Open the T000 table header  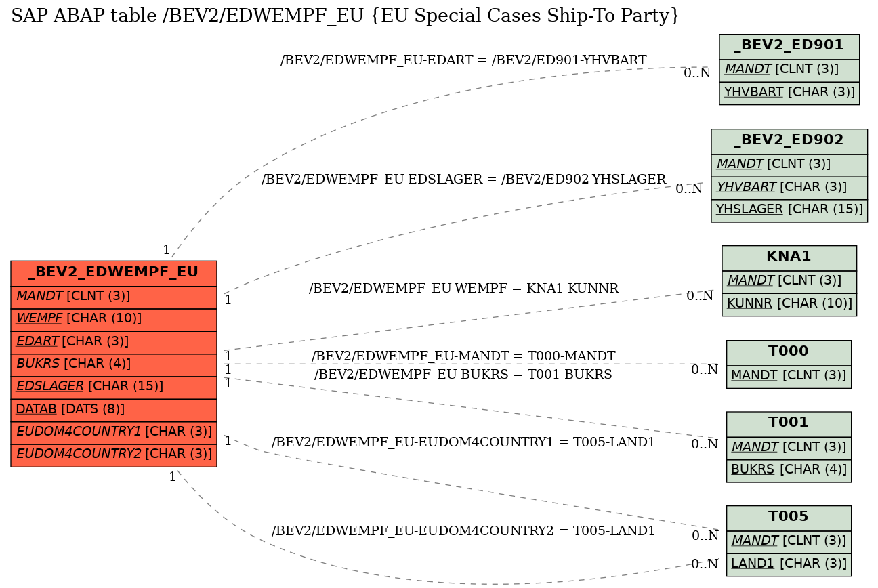click(789, 352)
